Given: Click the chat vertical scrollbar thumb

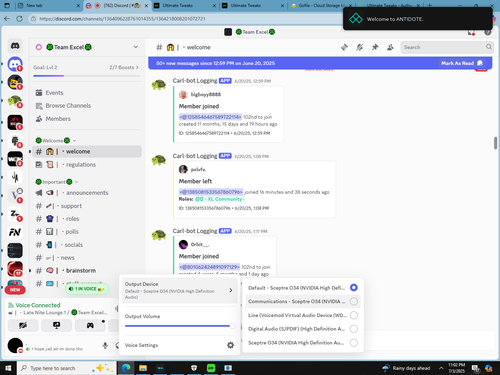Looking at the screenshot, I should pyautogui.click(x=495, y=143).
